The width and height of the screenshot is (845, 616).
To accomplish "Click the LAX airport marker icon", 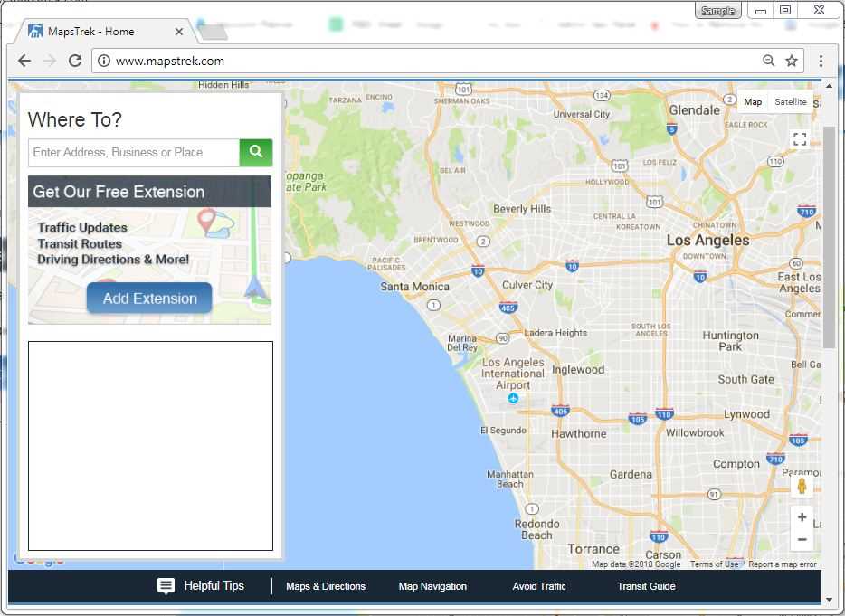I will [x=513, y=398].
